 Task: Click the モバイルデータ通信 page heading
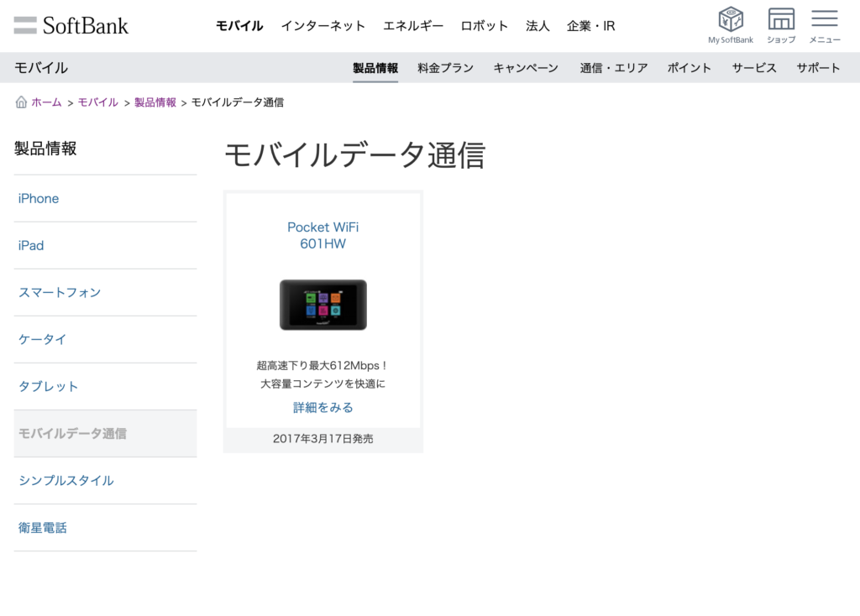pos(355,155)
